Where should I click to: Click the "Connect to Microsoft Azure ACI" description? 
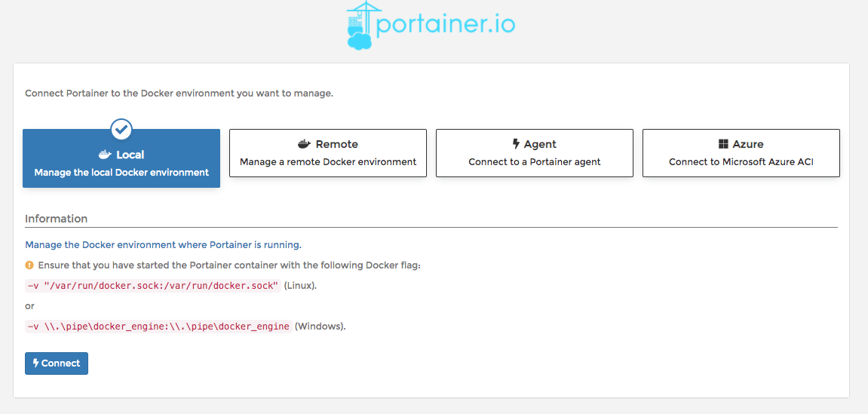pyautogui.click(x=741, y=162)
